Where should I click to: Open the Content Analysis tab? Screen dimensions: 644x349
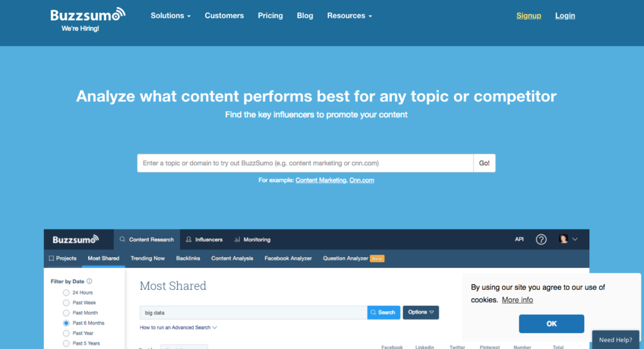232,258
